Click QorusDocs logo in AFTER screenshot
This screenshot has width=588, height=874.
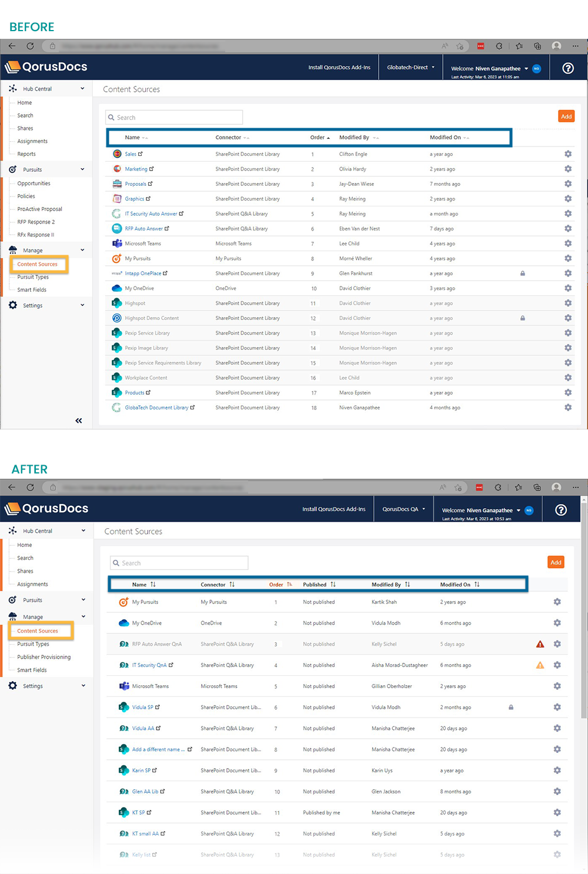[46, 509]
